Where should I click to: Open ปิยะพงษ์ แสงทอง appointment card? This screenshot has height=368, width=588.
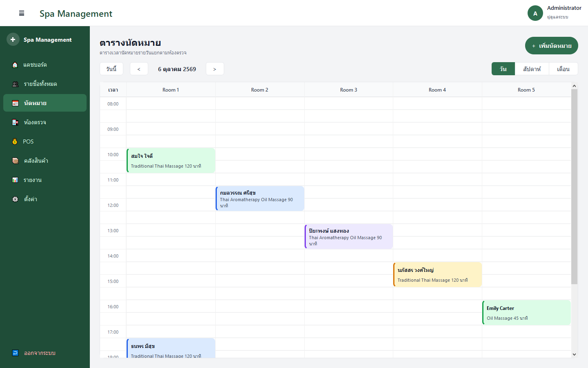point(349,236)
